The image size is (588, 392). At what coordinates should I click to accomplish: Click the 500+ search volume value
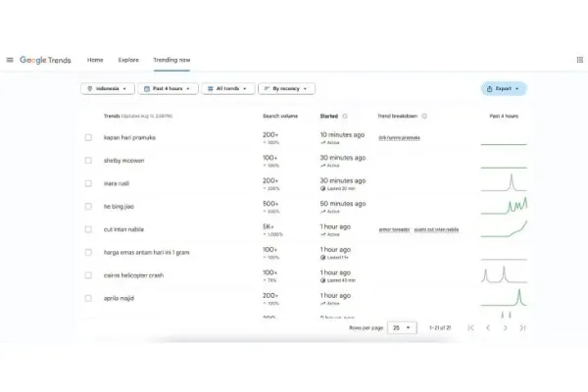point(270,204)
